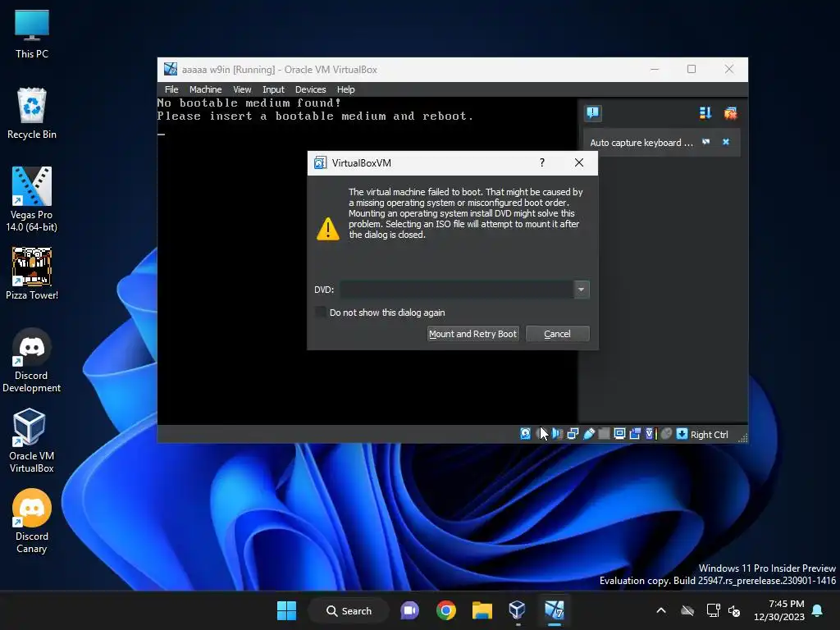
Task: Click the Right Ctrl host key label
Action: [710, 435]
